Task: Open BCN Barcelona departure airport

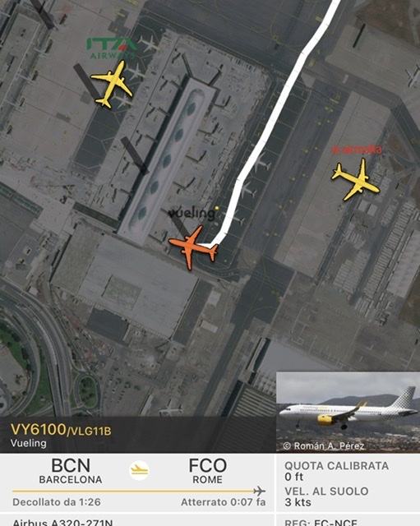Action: coord(71,471)
